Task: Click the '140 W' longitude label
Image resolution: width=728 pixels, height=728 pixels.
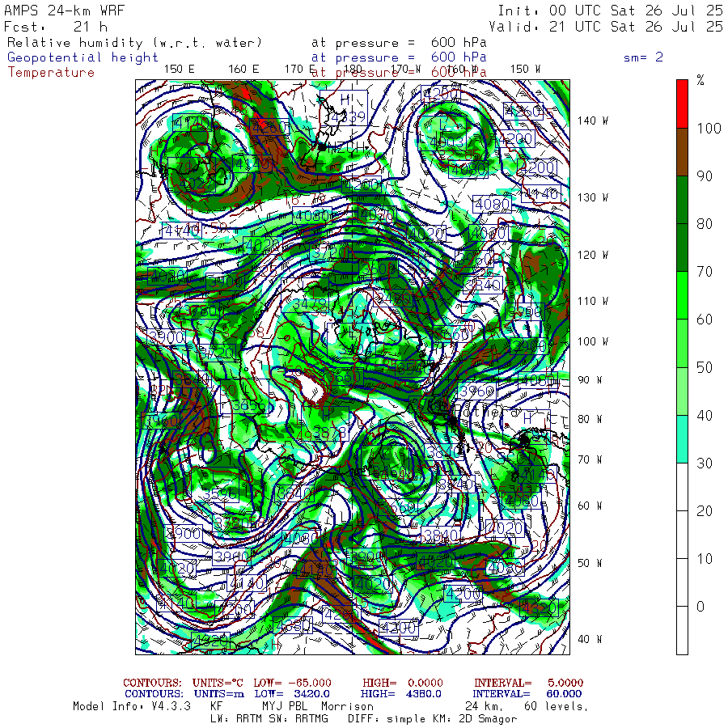Action: 593,121
